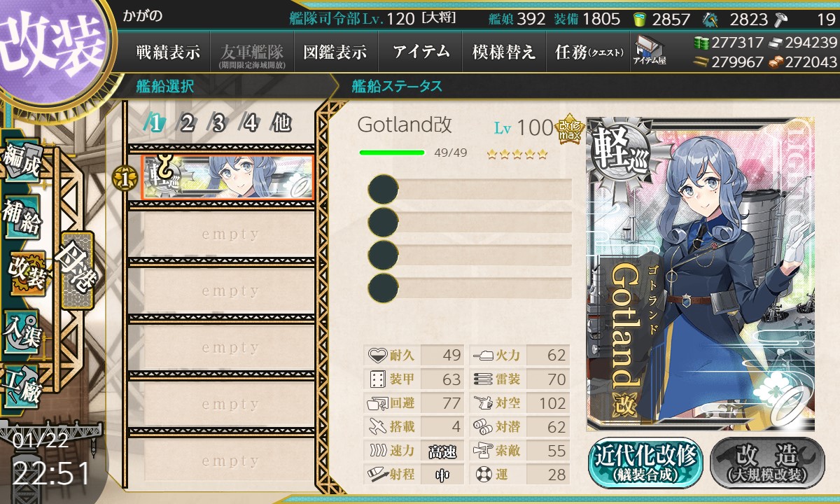Switch to fleet 4 tab
This screenshot has width=840, height=504.
[x=250, y=124]
